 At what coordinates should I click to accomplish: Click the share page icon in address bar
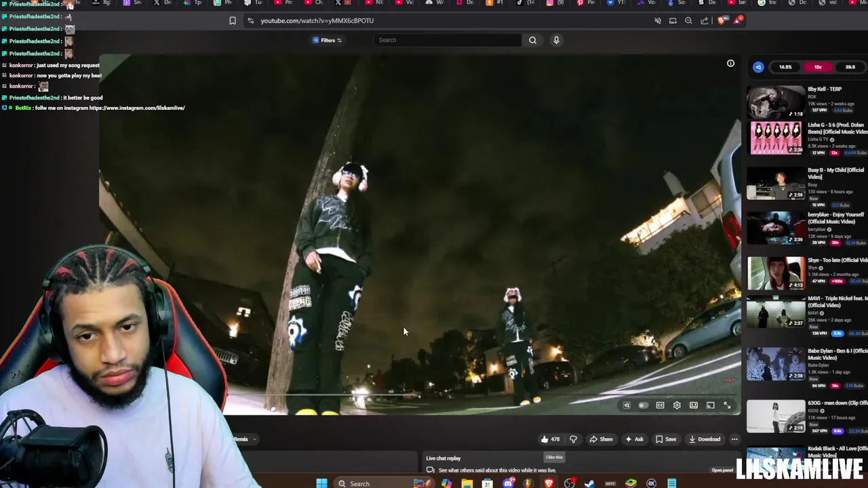click(705, 20)
